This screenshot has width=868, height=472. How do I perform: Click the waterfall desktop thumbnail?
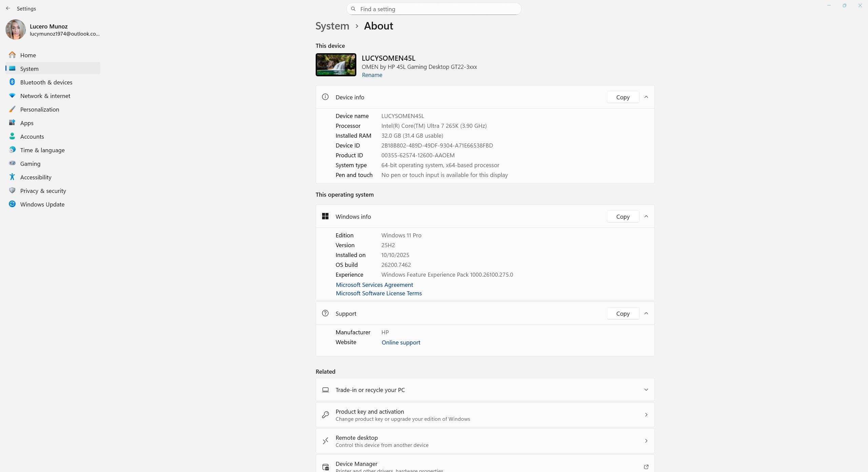pos(336,65)
